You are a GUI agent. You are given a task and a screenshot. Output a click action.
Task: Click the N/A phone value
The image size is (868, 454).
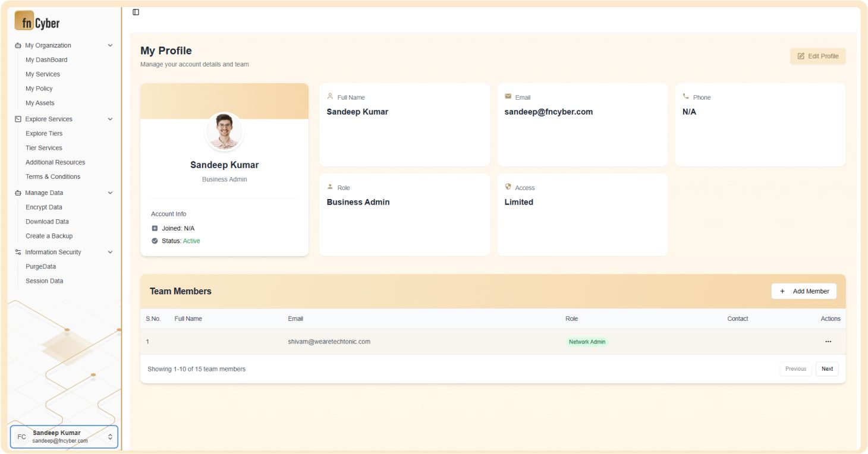[689, 112]
